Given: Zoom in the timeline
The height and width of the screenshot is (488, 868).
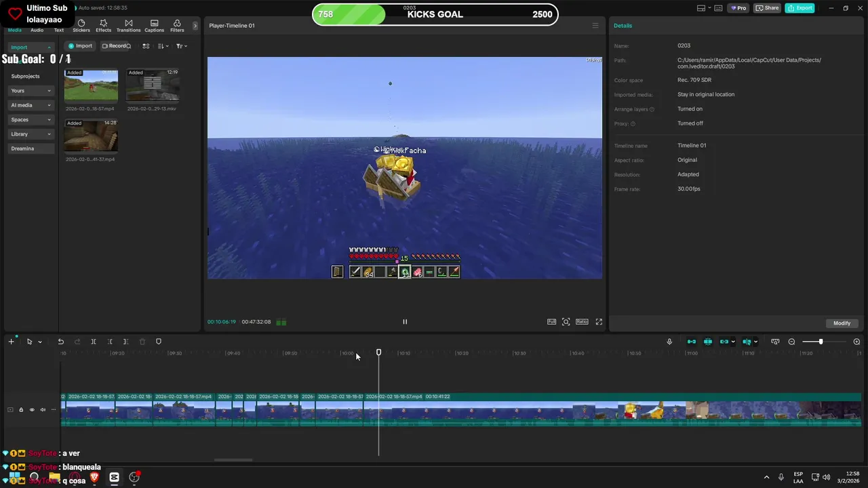Looking at the screenshot, I should point(856,342).
